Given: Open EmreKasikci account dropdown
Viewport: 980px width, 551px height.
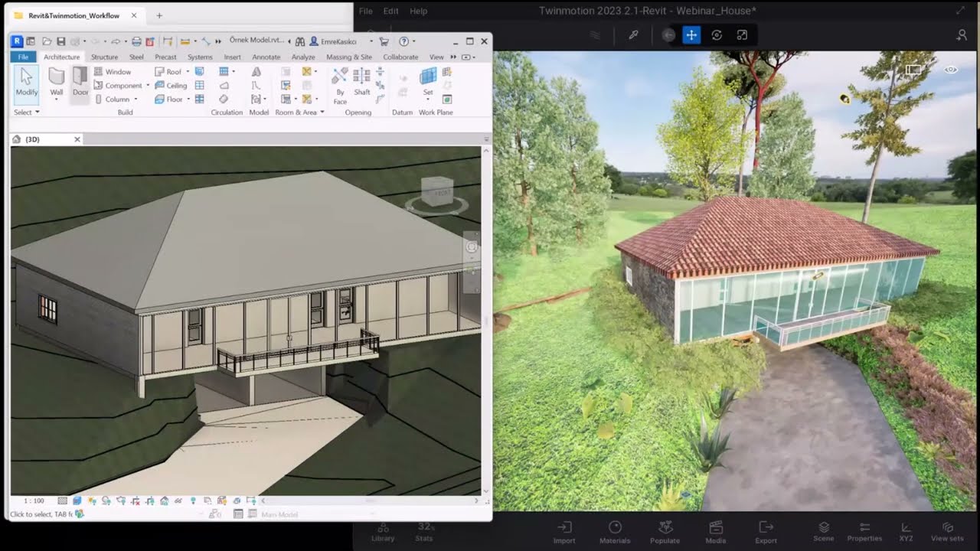Looking at the screenshot, I should point(371,41).
